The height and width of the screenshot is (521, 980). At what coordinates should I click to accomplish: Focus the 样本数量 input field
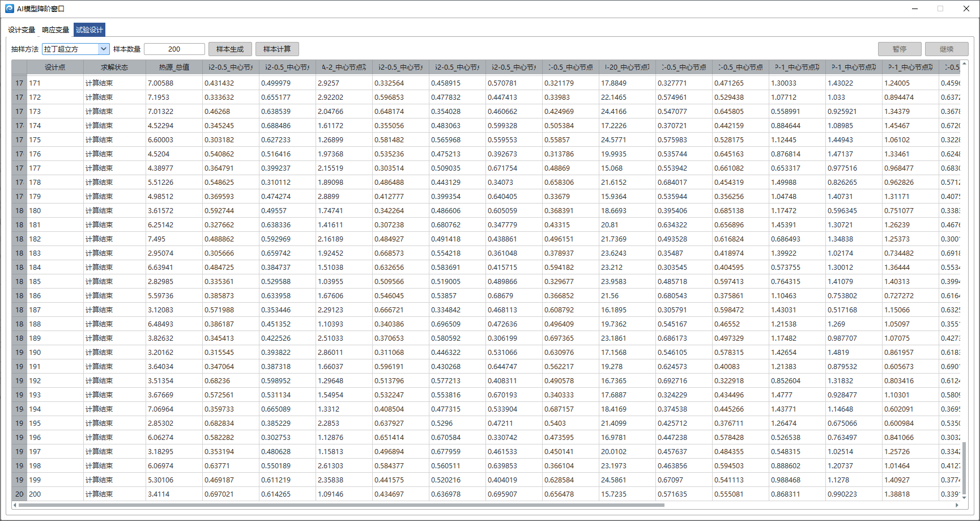[174, 49]
